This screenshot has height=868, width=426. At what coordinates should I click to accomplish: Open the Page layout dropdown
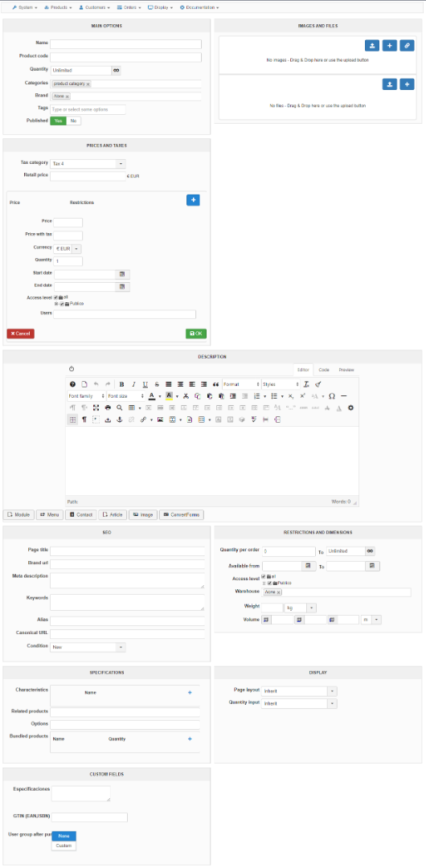point(299,691)
